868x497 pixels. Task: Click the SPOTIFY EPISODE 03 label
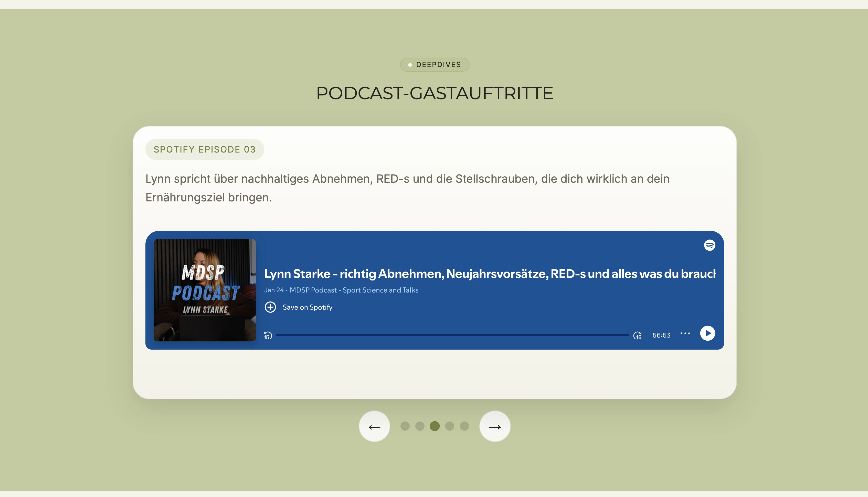pos(205,149)
